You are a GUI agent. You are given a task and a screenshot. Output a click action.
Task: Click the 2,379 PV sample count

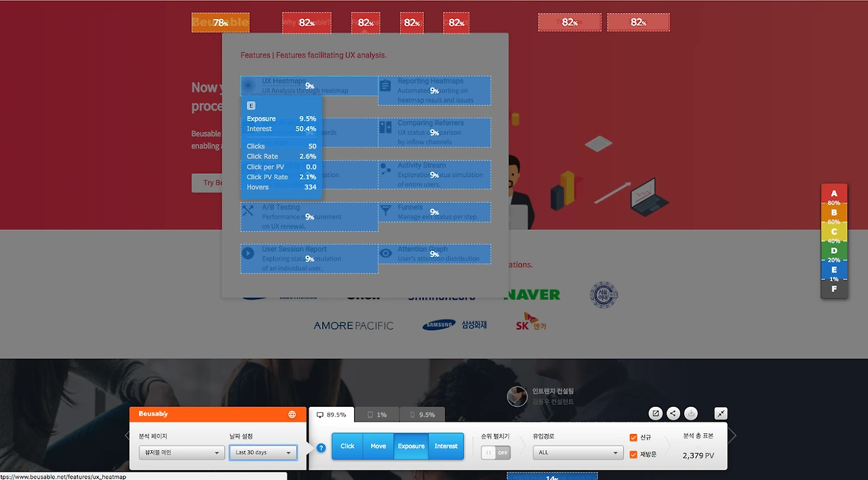click(x=698, y=456)
